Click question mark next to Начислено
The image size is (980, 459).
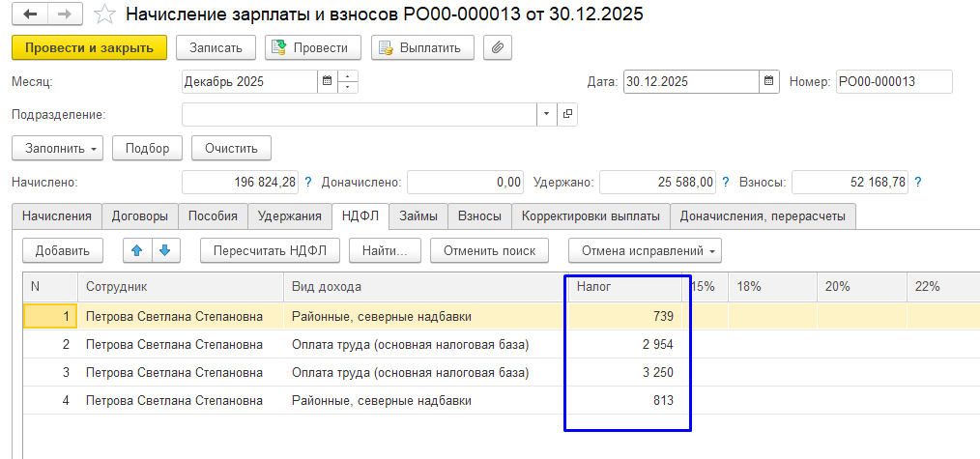pyautogui.click(x=308, y=182)
